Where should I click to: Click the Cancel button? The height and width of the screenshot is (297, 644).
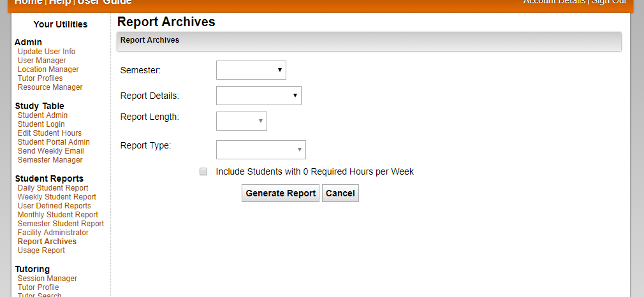click(x=340, y=194)
